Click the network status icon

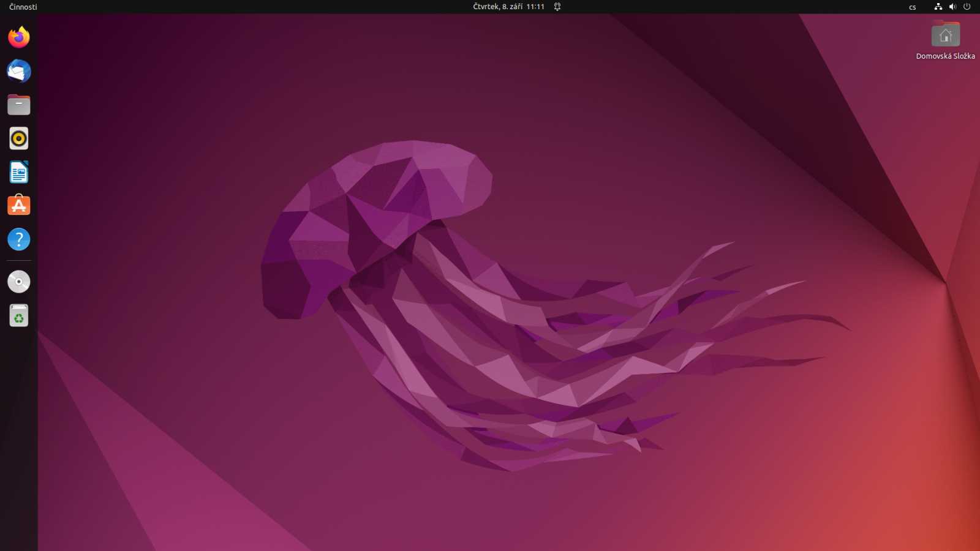click(938, 7)
